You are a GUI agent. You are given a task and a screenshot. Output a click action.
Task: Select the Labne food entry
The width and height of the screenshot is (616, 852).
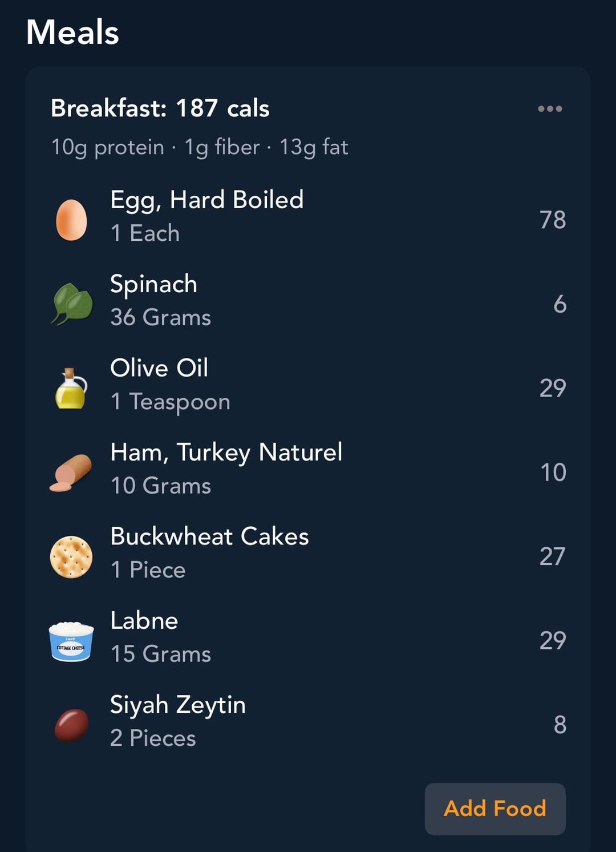[x=144, y=621]
